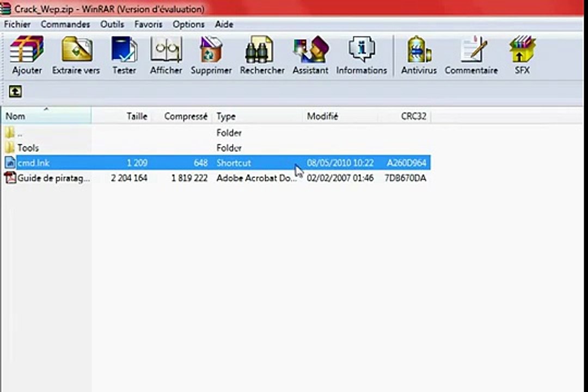
Task: Click the cmd.lnk shortcut icon
Action: [x=10, y=162]
